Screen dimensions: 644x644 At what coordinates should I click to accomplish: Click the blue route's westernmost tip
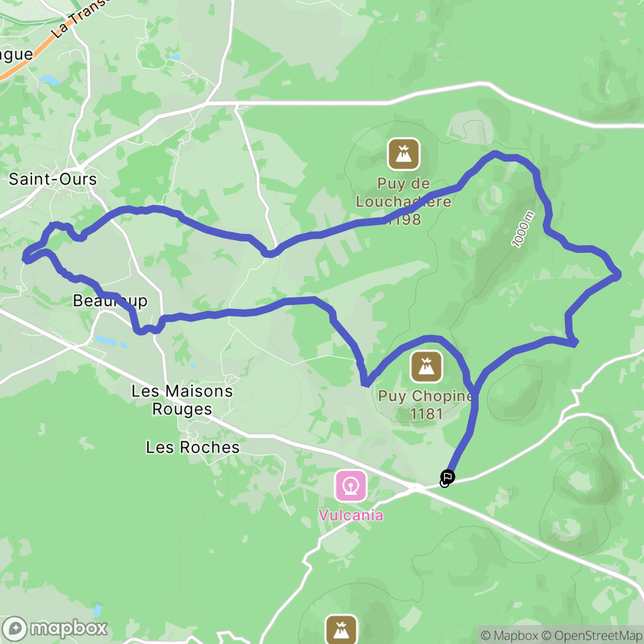pyautogui.click(x=25, y=258)
